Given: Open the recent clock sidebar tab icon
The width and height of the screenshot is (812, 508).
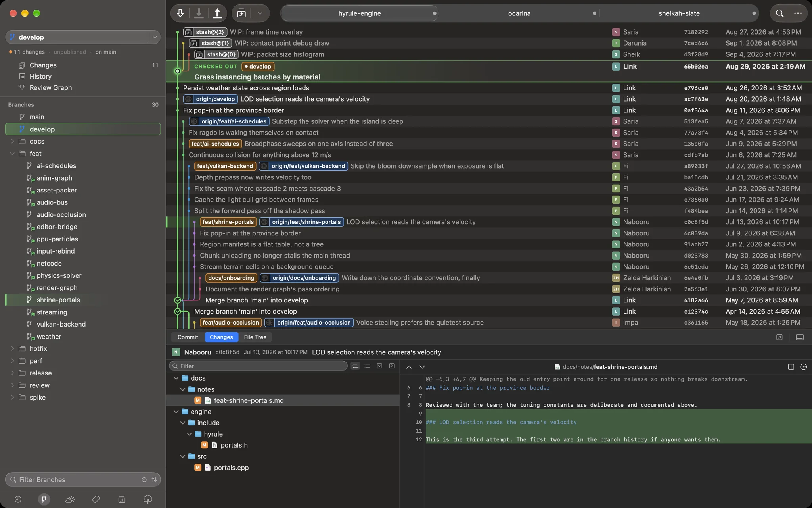Looking at the screenshot, I should [18, 499].
